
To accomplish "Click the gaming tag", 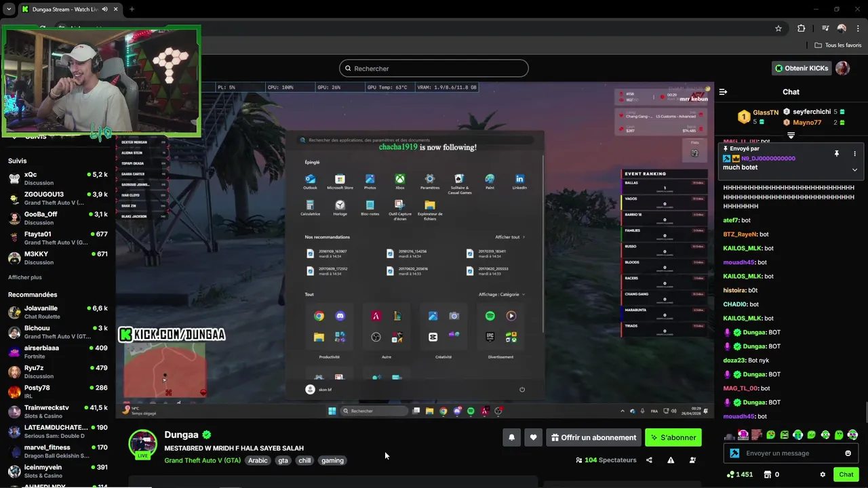I will pos(332,460).
